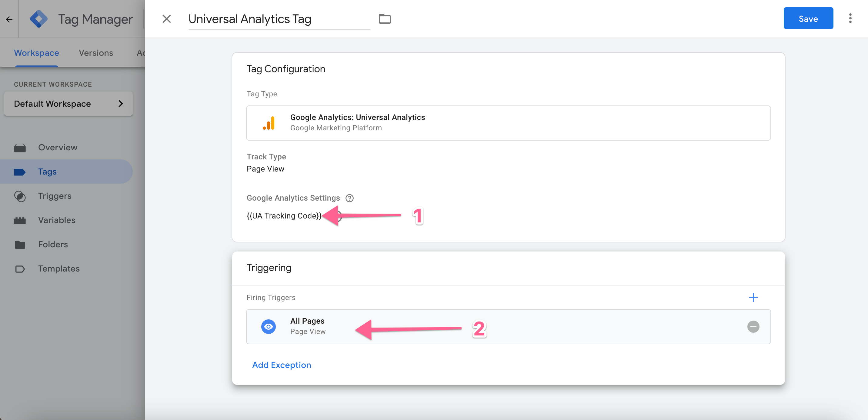Screen dimensions: 868x420
Task: Add a firing trigger with plus icon
Action: tap(753, 297)
